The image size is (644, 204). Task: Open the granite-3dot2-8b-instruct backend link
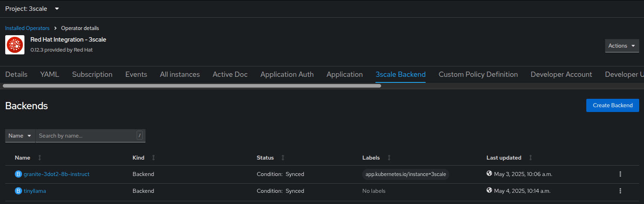point(57,174)
